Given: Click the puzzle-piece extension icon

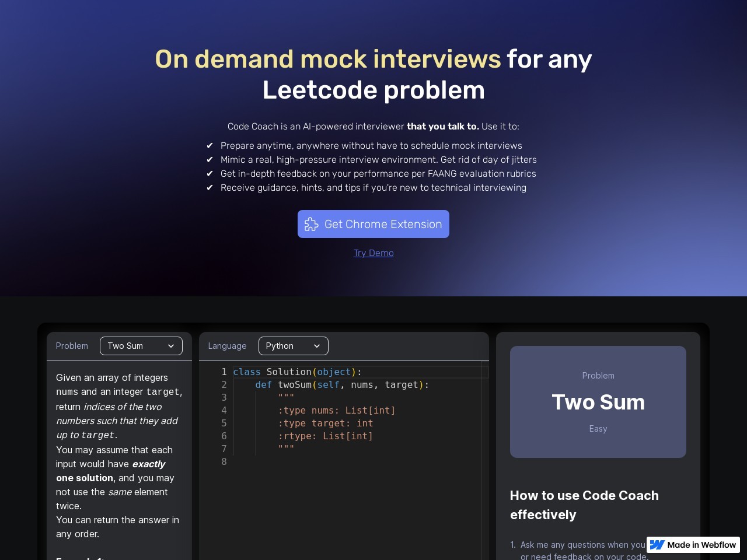Looking at the screenshot, I should point(312,225).
